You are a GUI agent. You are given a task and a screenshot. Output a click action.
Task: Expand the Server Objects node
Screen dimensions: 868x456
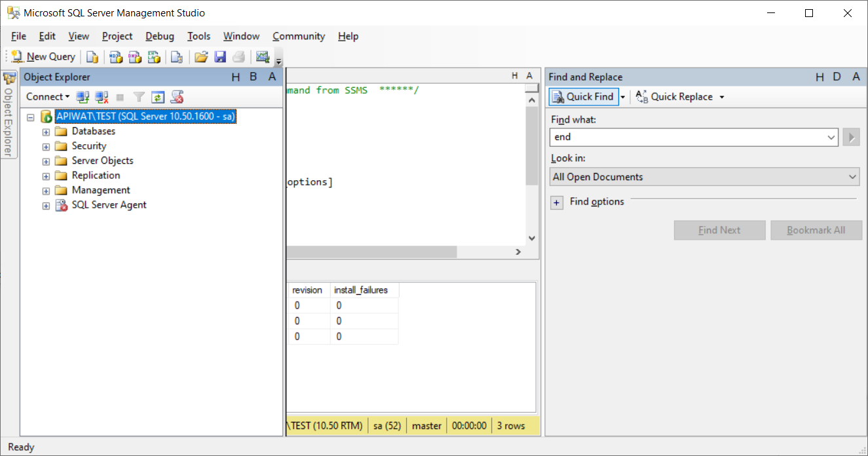46,161
